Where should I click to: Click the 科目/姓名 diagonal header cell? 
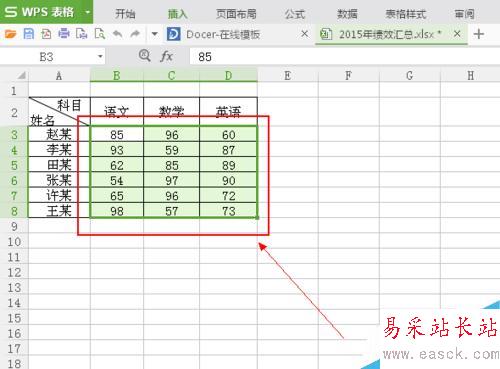coord(59,112)
